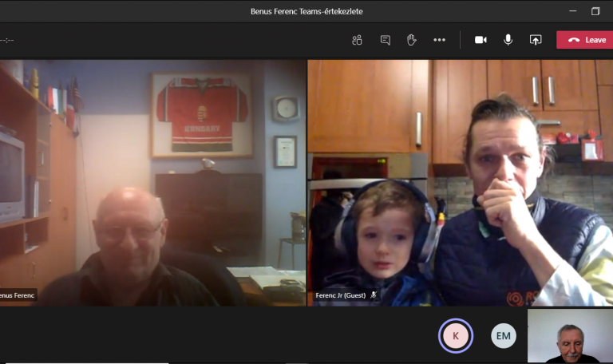Click the meeting duration timer
Viewport: 613px width, 364px height.
pyautogui.click(x=6, y=40)
